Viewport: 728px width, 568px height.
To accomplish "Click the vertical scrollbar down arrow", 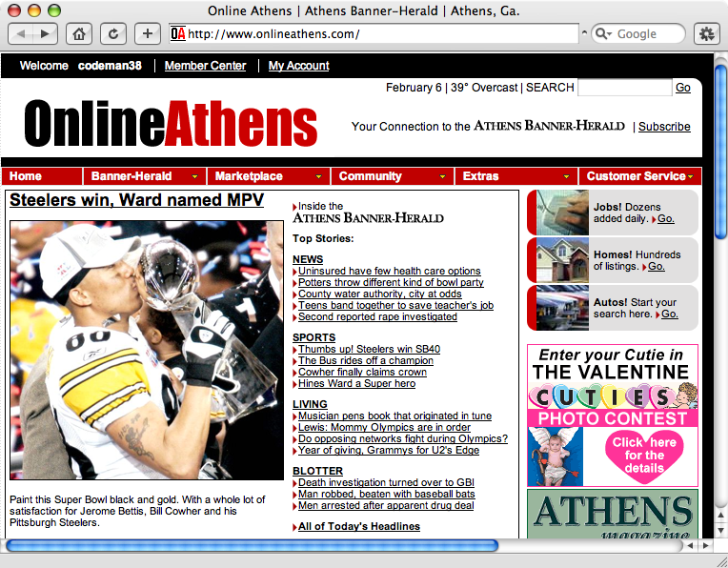I will (720, 530).
